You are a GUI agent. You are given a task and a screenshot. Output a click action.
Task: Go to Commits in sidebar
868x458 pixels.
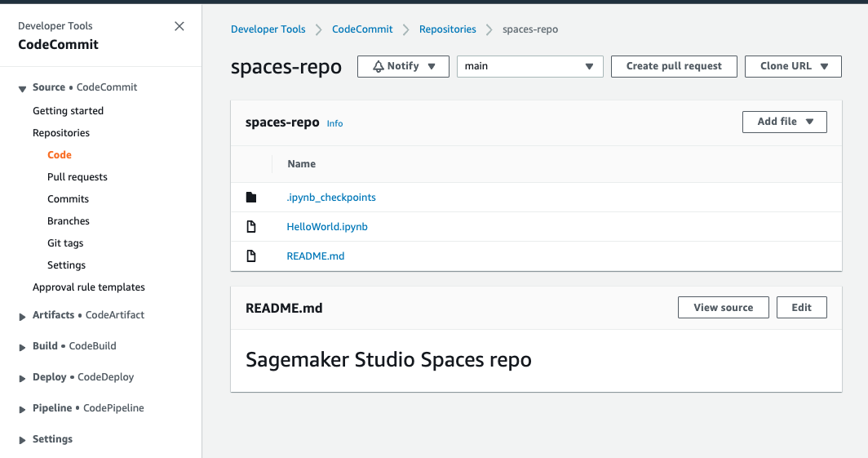(68, 199)
